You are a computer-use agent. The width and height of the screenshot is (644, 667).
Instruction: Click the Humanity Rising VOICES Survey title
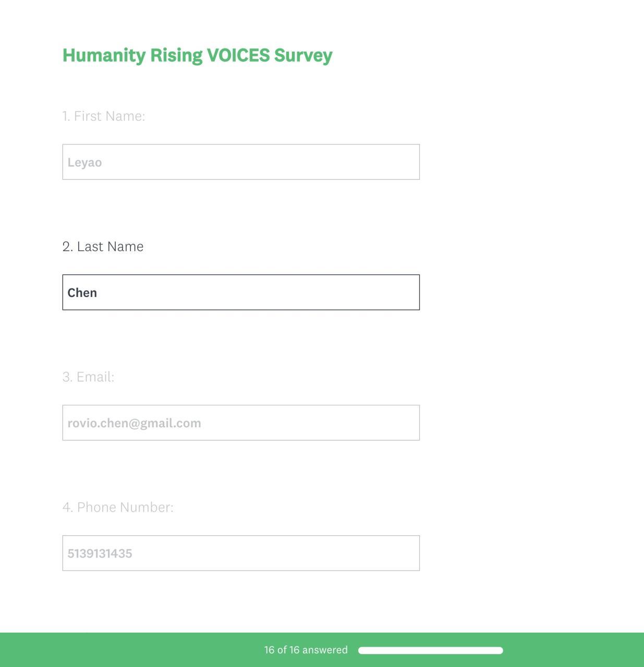(x=197, y=55)
